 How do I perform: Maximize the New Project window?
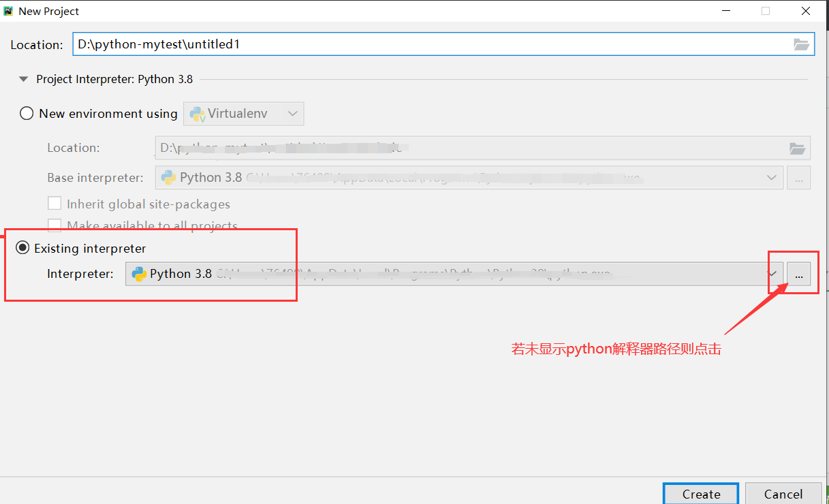(x=766, y=11)
